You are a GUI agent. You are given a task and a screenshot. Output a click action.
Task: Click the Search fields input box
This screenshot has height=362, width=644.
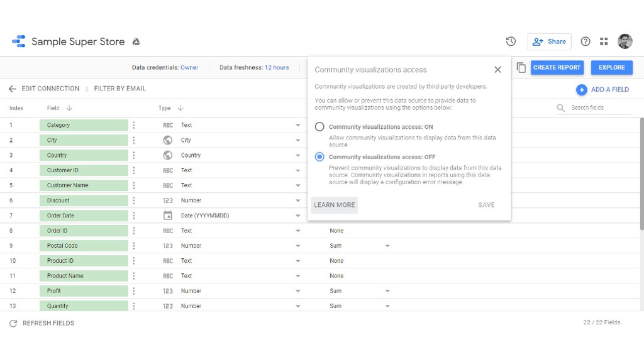point(600,108)
